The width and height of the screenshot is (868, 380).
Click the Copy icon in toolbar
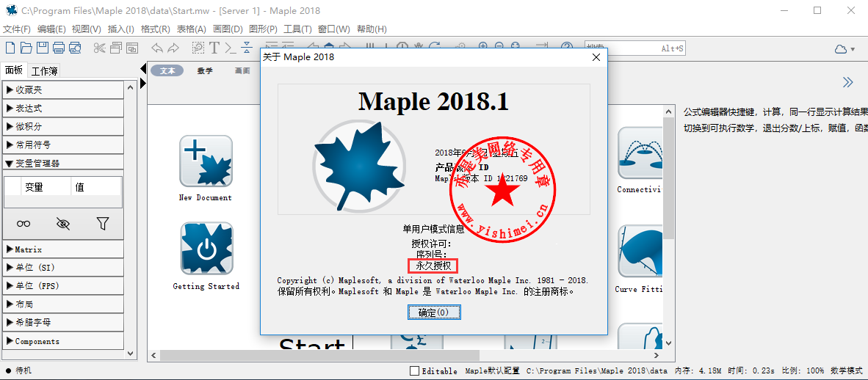click(x=116, y=48)
